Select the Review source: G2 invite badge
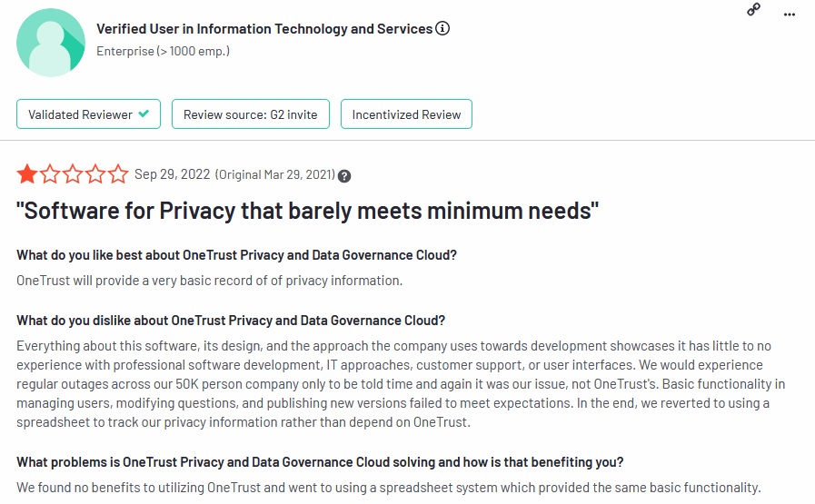The image size is (815, 504). coord(250,114)
